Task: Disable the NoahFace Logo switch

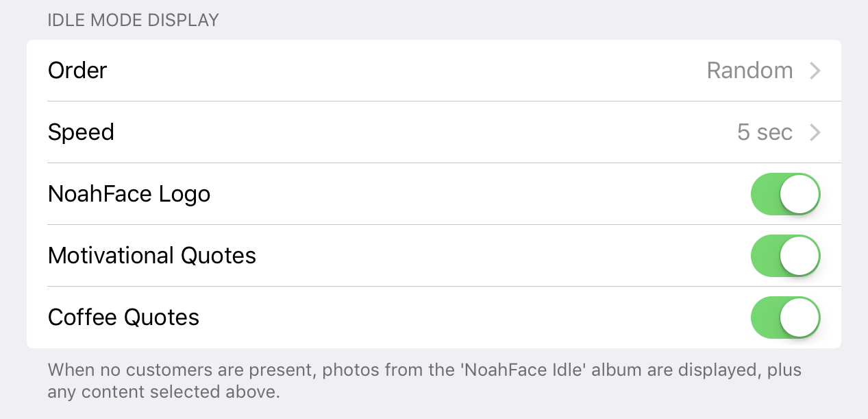Action: pos(785,194)
